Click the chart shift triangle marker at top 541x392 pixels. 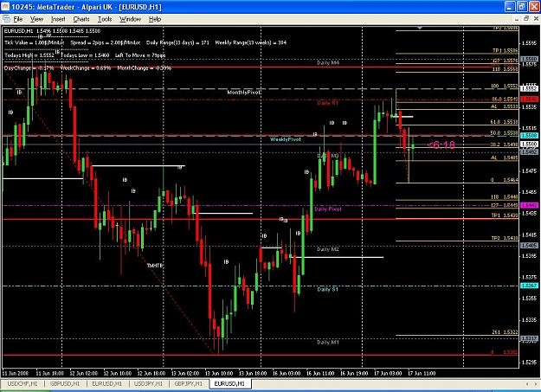click(x=420, y=28)
